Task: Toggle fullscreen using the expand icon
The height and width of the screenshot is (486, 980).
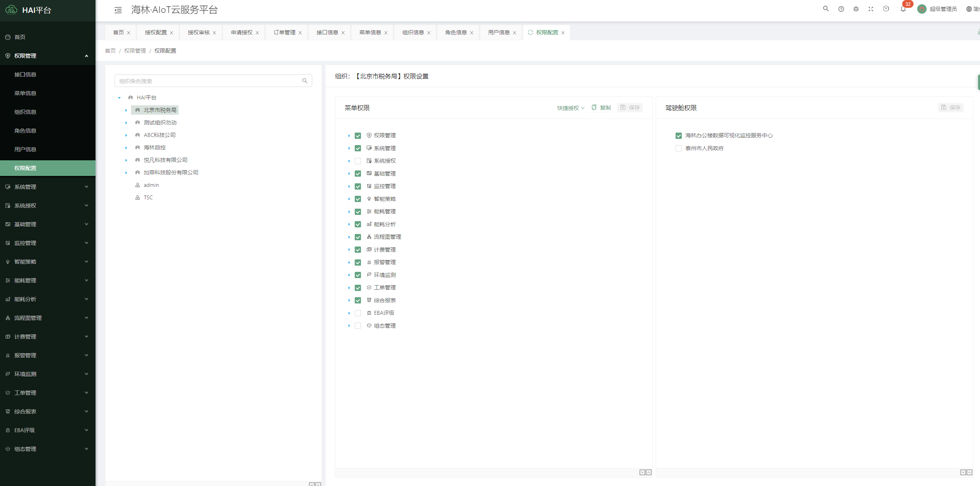Action: [871, 9]
